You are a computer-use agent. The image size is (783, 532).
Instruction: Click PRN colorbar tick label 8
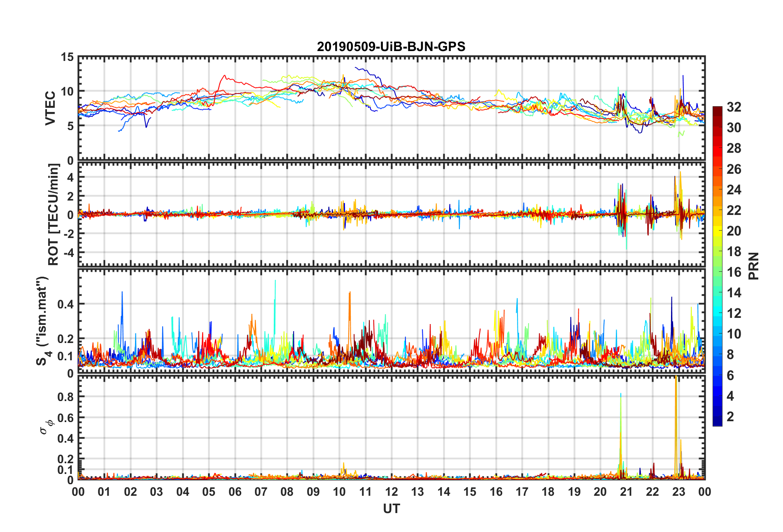[730, 354]
